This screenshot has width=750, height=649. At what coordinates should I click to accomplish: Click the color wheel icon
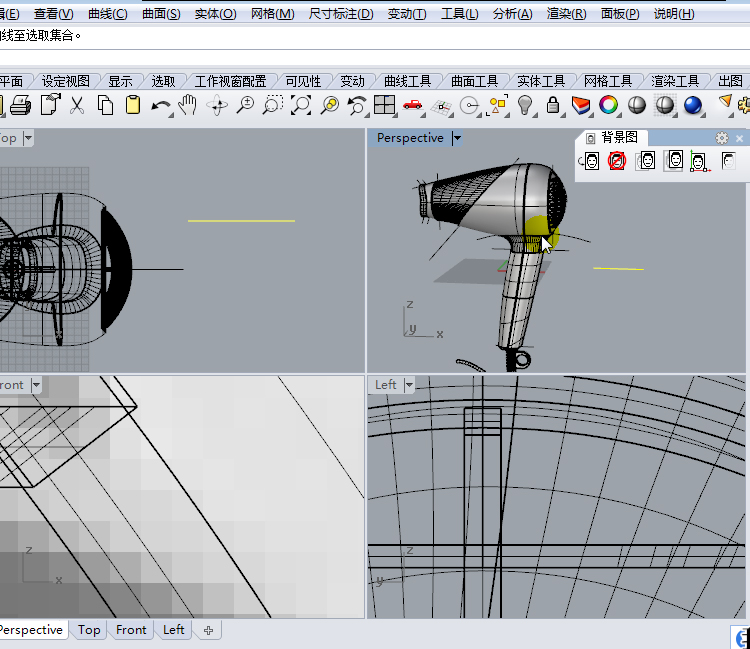click(x=608, y=105)
